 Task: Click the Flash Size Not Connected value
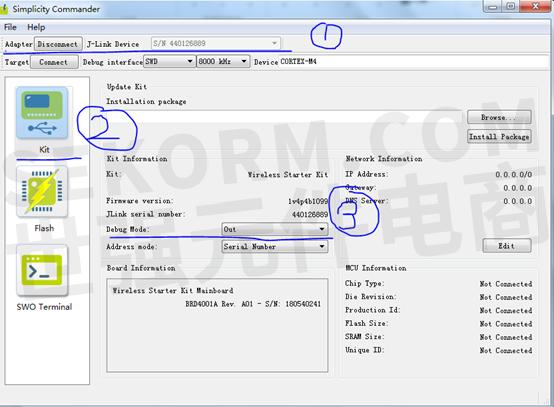pyautogui.click(x=506, y=324)
